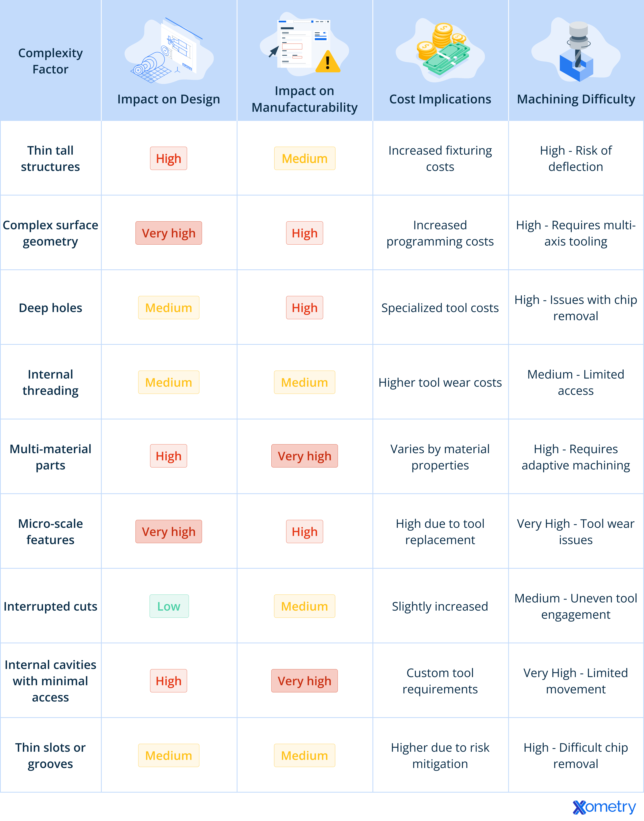
Task: Click the Xometry logo
Action: click(x=604, y=807)
